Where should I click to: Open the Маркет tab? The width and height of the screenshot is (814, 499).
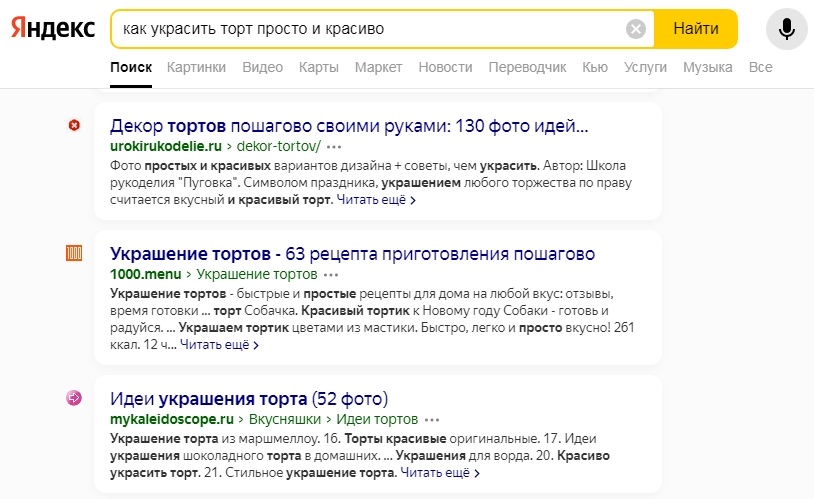pyautogui.click(x=378, y=68)
